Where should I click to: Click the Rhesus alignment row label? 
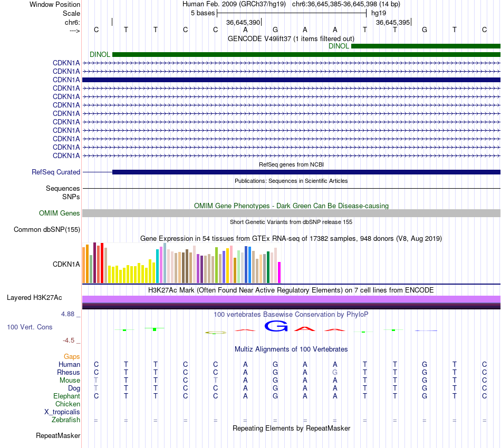69,373
